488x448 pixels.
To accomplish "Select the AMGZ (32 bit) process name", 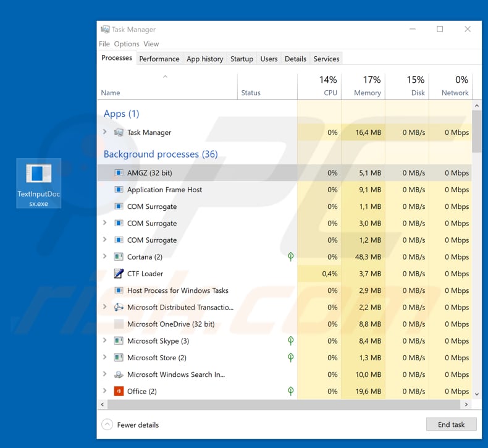I will pyautogui.click(x=149, y=173).
